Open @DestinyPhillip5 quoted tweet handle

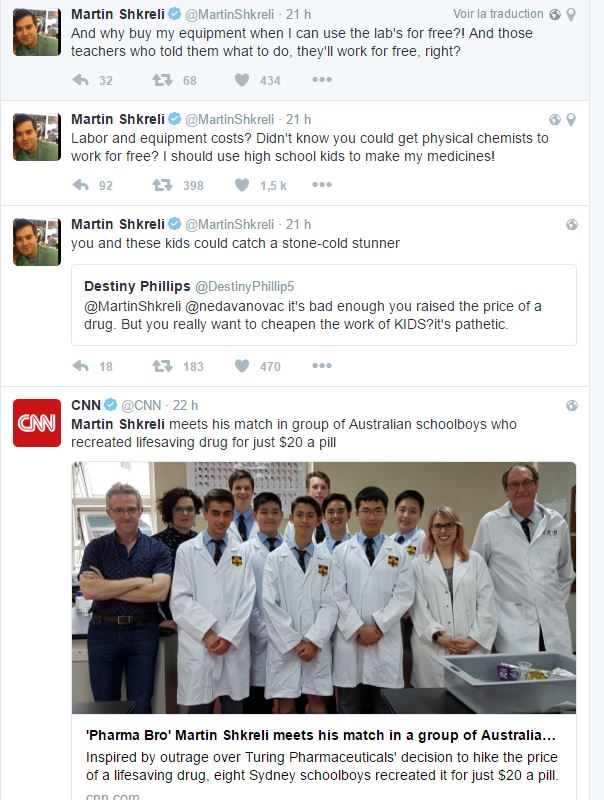pos(245,287)
